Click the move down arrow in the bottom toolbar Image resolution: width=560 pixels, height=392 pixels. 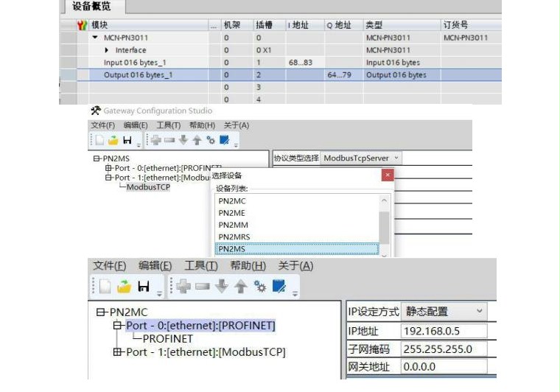222,286
